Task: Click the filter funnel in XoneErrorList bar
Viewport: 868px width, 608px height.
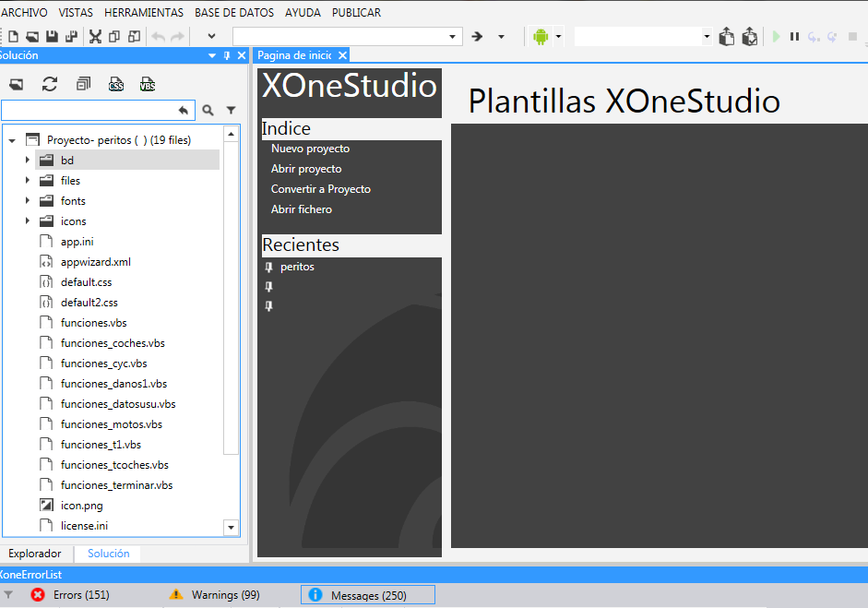Action: (x=8, y=595)
